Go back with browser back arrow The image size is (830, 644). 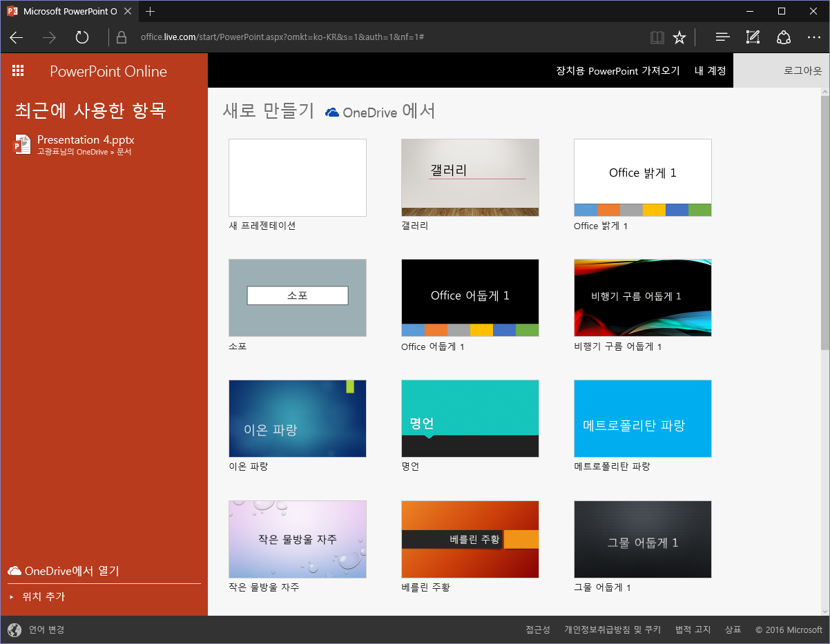(x=17, y=37)
